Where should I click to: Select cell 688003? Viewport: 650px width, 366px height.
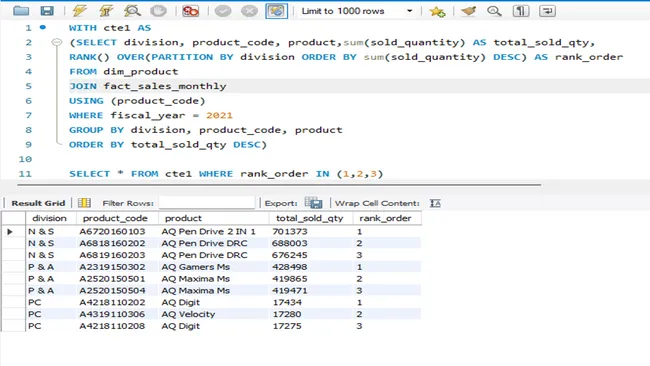(290, 243)
